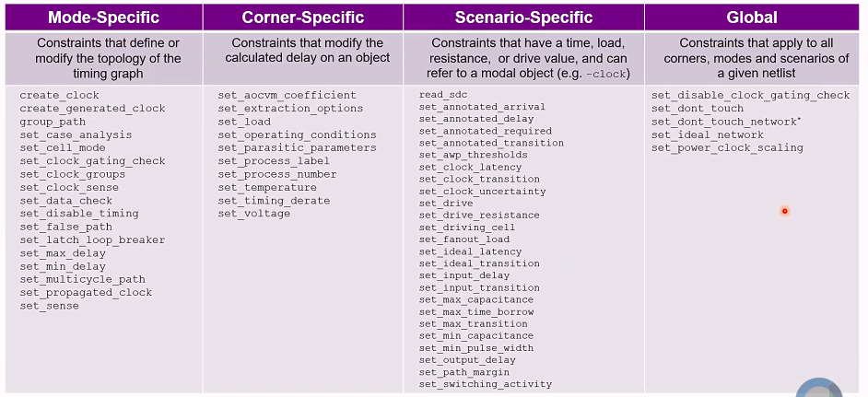The width and height of the screenshot is (868, 397).
Task: Select the set_switching_activity command
Action: tap(485, 384)
